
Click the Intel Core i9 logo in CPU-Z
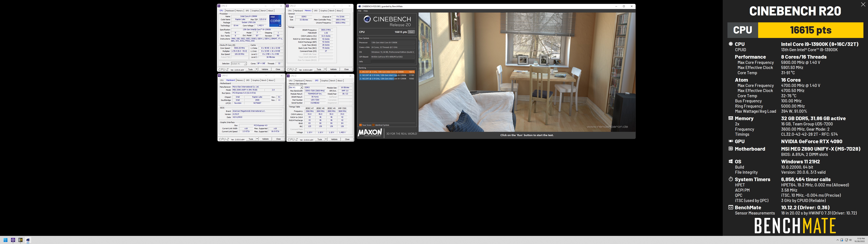[x=275, y=21]
